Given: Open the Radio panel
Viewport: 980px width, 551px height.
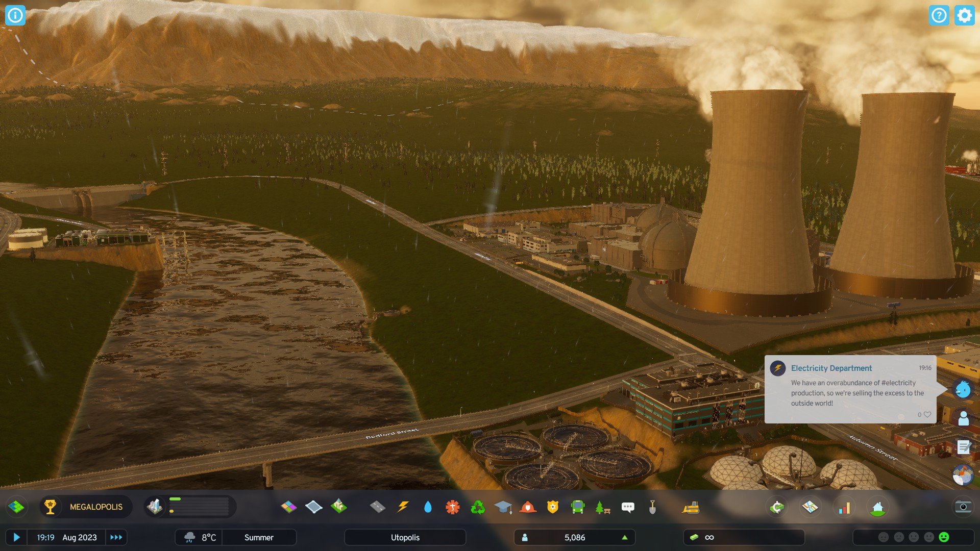Looking at the screenshot, I should coord(963,475).
